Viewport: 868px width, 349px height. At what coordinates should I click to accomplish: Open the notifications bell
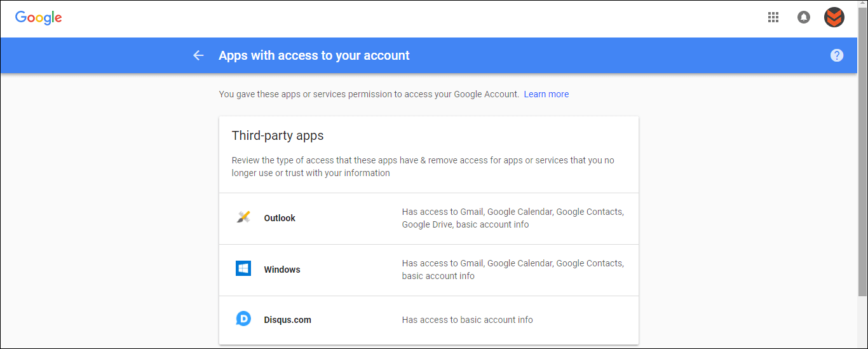(804, 17)
